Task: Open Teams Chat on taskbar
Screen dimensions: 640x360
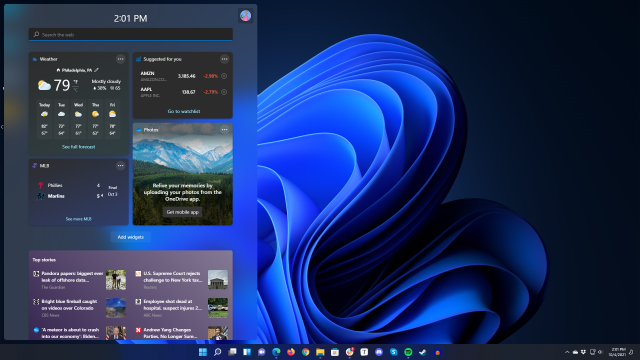Action: [x=262, y=352]
